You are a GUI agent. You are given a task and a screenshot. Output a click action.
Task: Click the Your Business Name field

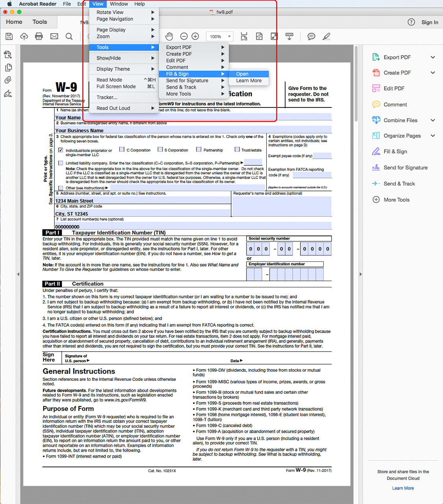(193, 130)
